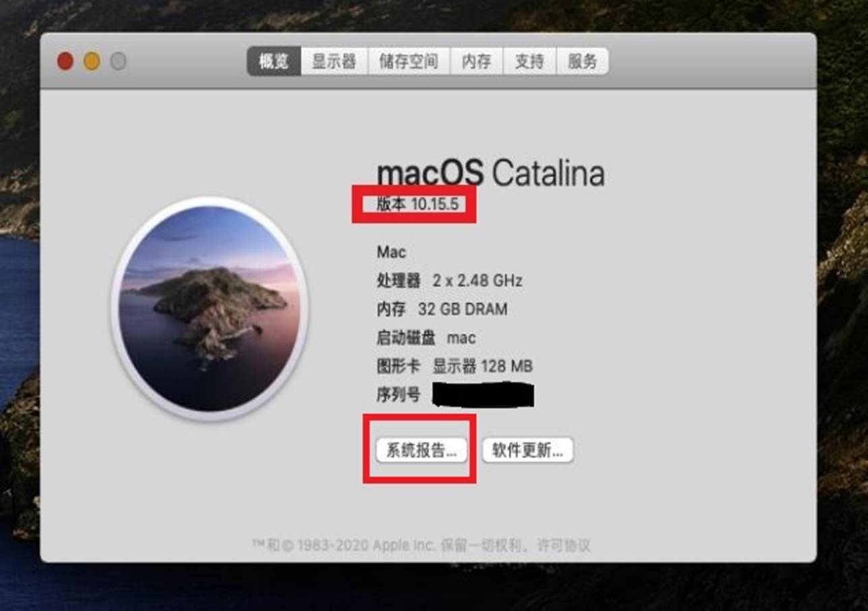Image resolution: width=868 pixels, height=611 pixels.
Task: Minimize the window with yellow button
Action: (92, 61)
